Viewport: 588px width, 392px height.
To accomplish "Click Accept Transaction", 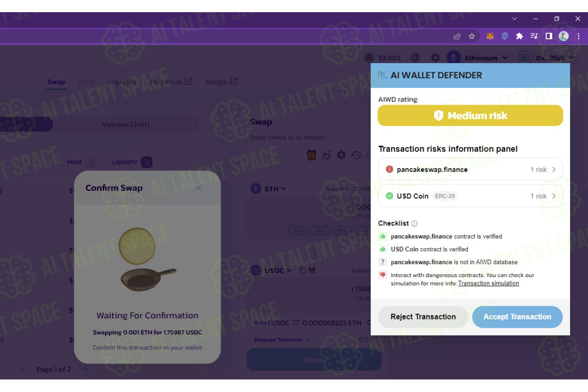I will click(x=517, y=317).
